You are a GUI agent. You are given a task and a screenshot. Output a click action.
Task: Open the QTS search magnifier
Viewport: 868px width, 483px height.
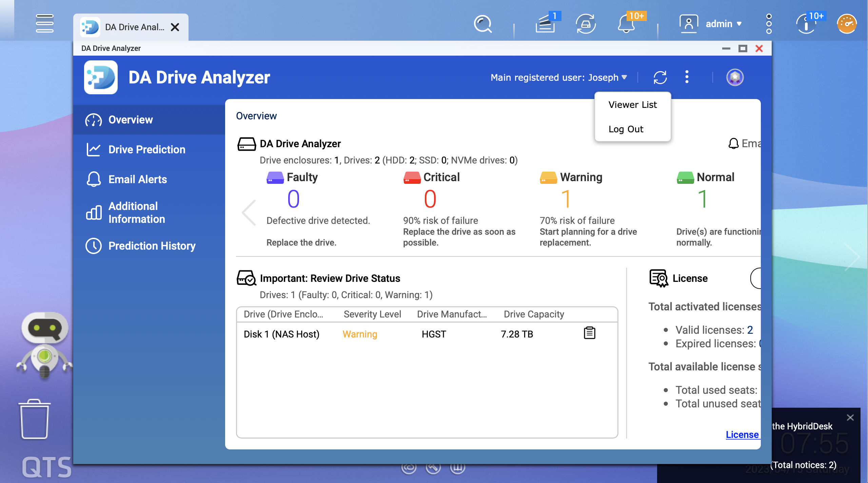(482, 24)
